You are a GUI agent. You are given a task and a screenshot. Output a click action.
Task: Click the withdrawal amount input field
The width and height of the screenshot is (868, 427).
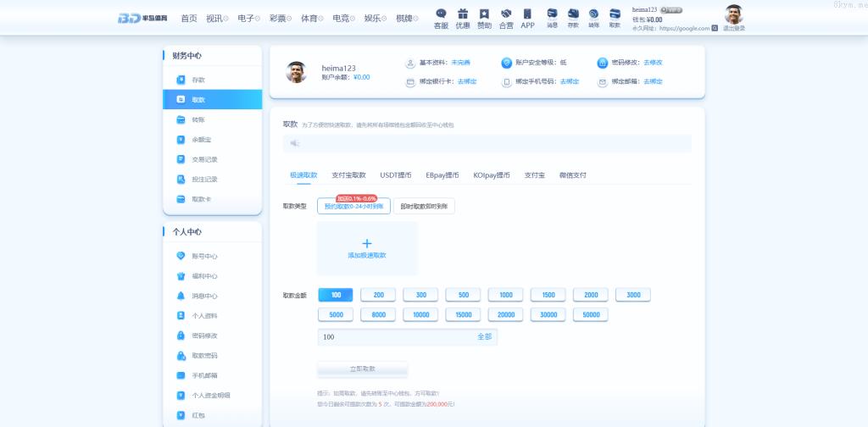[394, 337]
